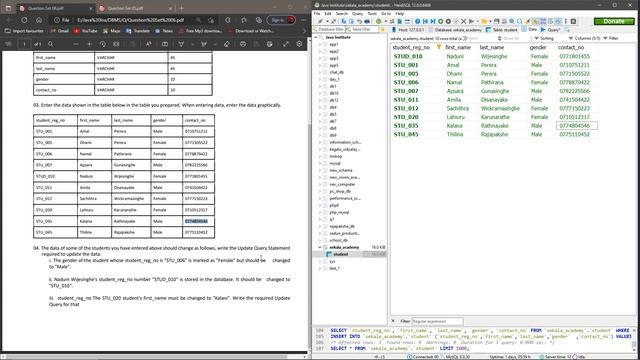Open the Query menu in HeidiSQL
This screenshot has height=360, width=640.
tap(357, 13)
